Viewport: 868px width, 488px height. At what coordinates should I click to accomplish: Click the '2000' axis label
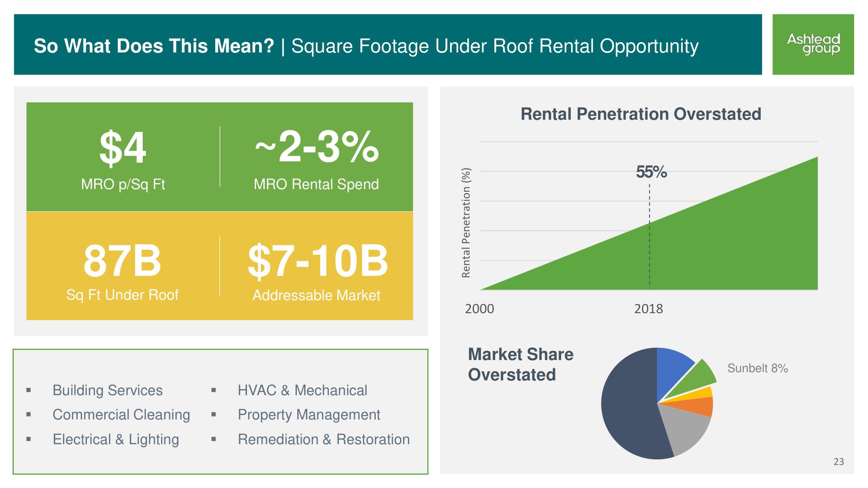[x=480, y=309]
